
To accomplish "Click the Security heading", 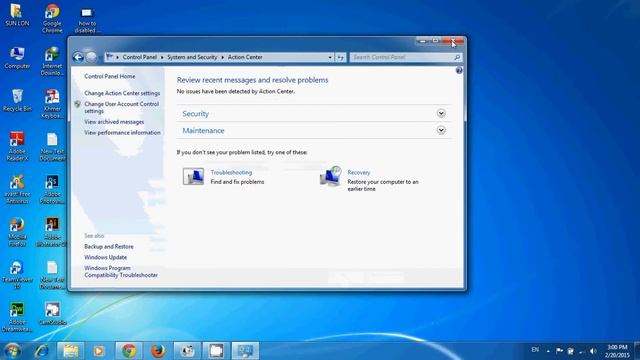I will [x=196, y=113].
